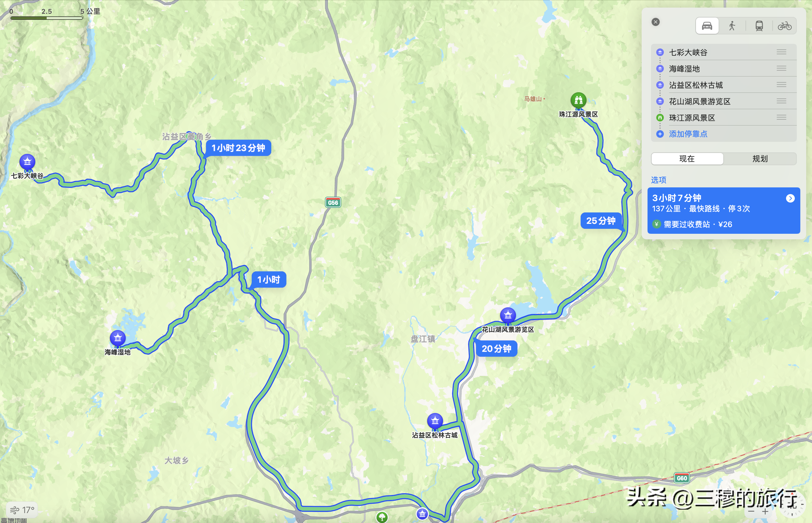Click 添加停靠点 link

coord(688,134)
